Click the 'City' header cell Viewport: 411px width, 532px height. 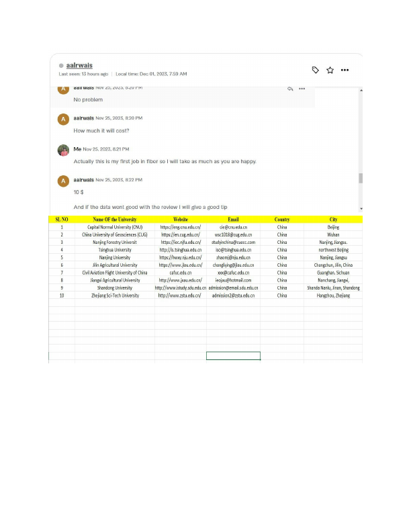point(333,220)
